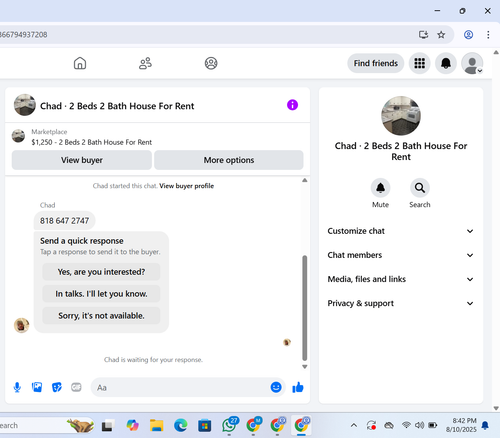
Task: Open the volume tray icon
Action: tap(419, 425)
